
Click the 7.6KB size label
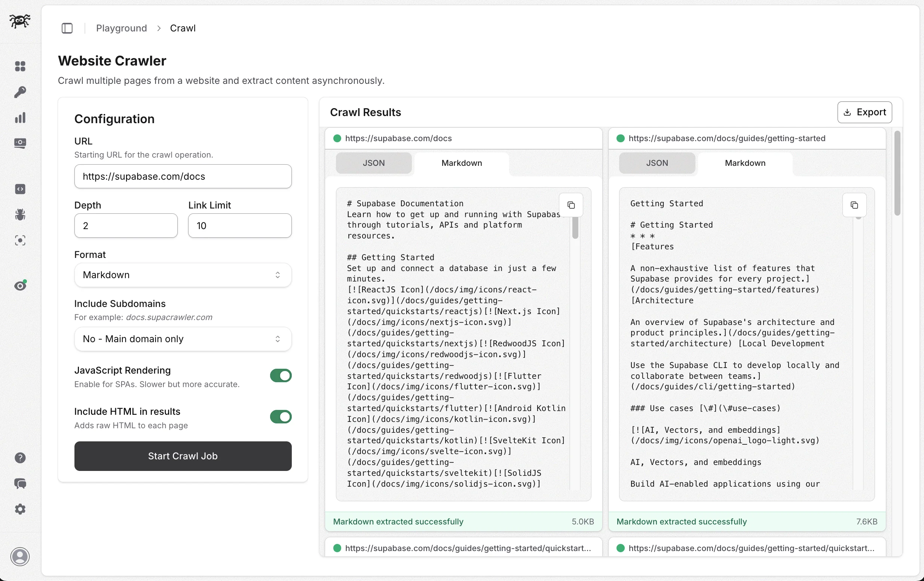867,521
